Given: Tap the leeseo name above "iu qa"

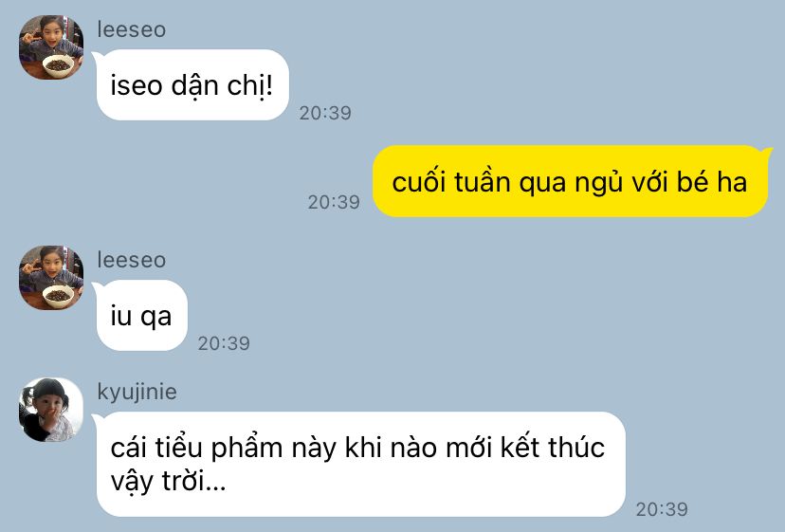Looking at the screenshot, I should pyautogui.click(x=131, y=260).
